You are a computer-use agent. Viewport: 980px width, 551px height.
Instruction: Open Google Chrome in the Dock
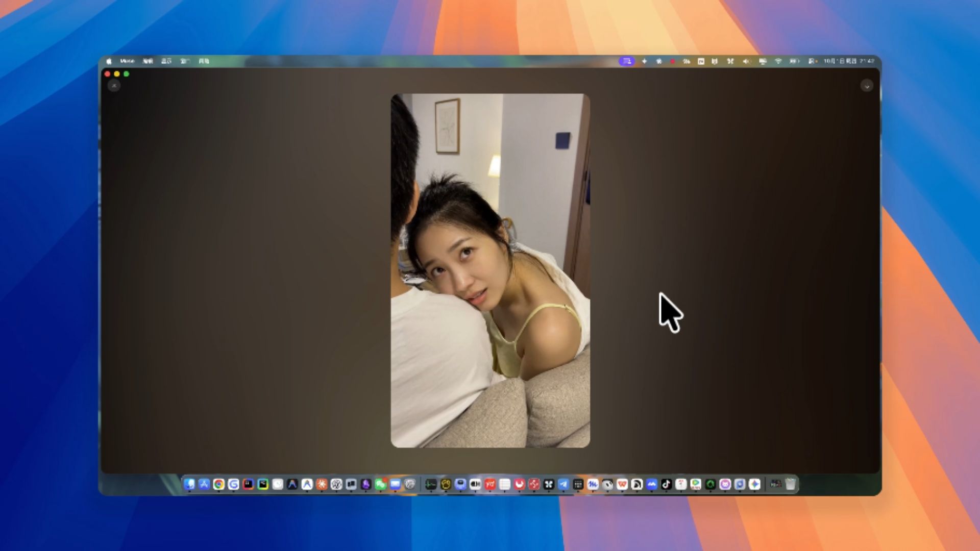point(218,484)
